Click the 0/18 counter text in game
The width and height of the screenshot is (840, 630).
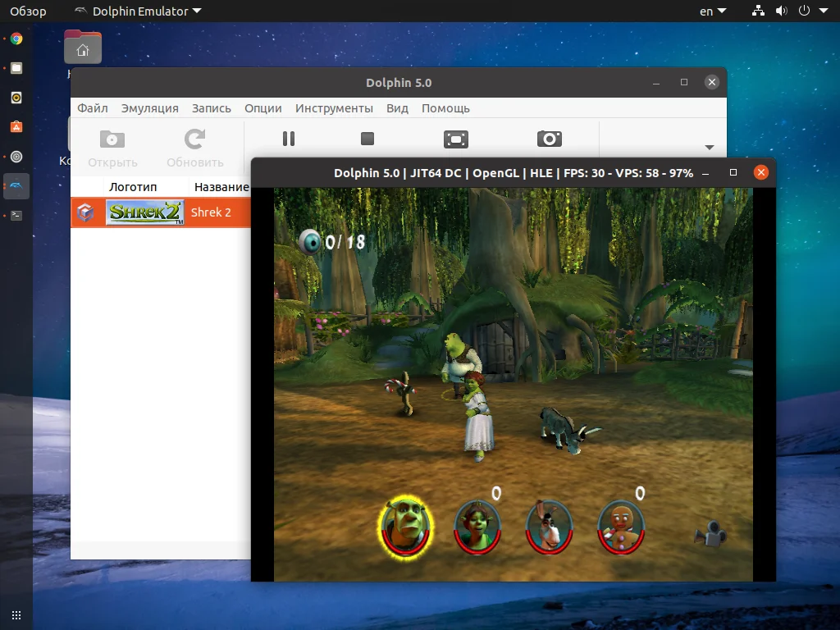pos(345,242)
